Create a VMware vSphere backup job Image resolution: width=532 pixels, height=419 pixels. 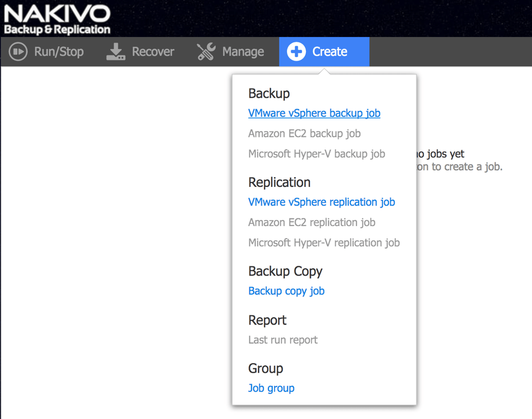[314, 113]
